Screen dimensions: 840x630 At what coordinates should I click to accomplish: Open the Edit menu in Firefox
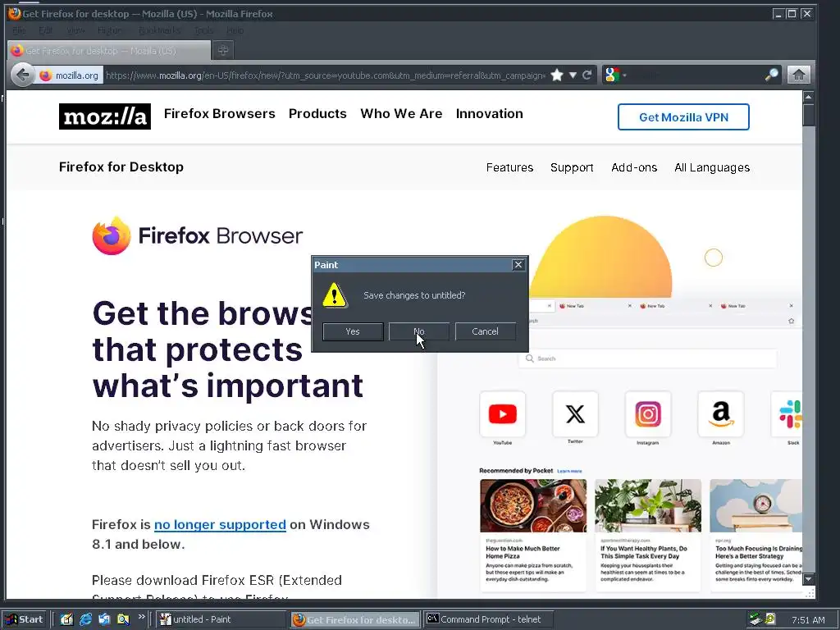pyautogui.click(x=46, y=30)
